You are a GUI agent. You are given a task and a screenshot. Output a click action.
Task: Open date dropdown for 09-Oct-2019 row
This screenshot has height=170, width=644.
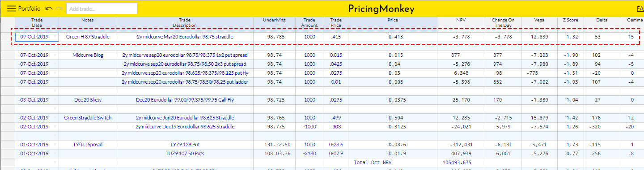55,37
